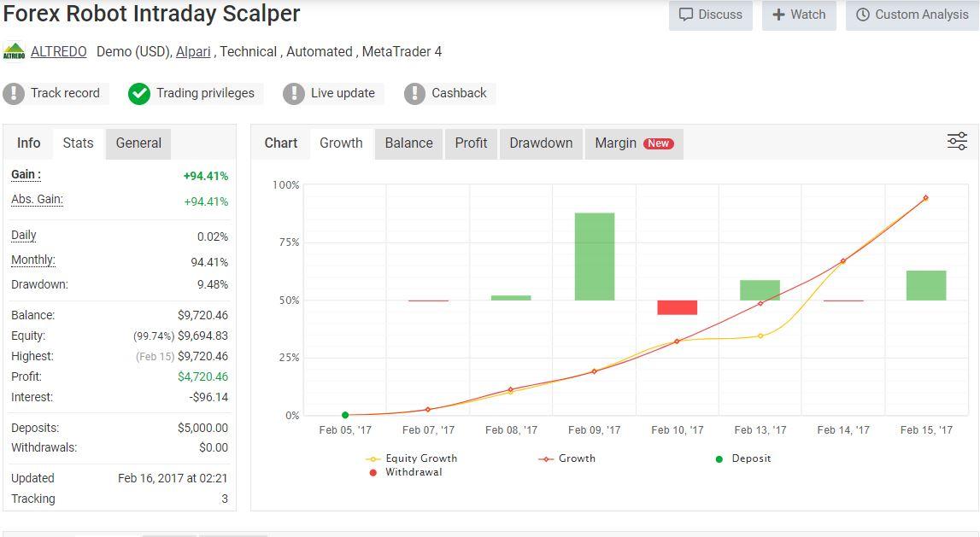The image size is (980, 537).
Task: Open the Margin chart tab
Action: point(633,143)
